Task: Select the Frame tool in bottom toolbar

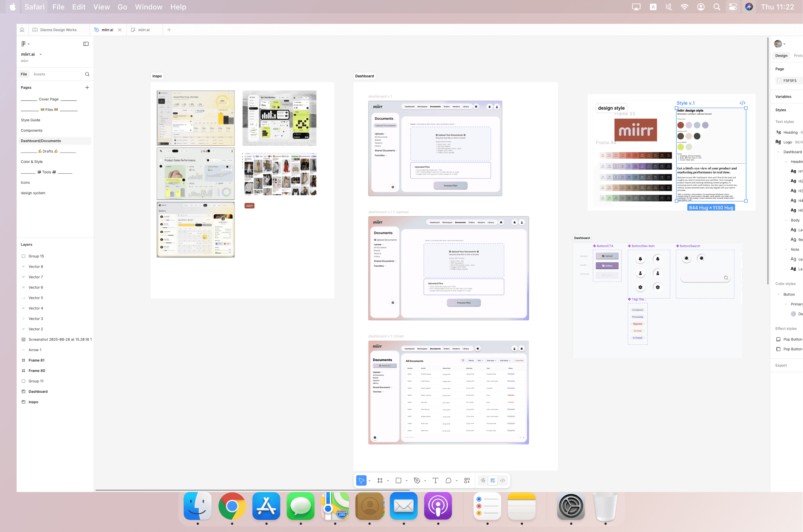Action: point(380,481)
